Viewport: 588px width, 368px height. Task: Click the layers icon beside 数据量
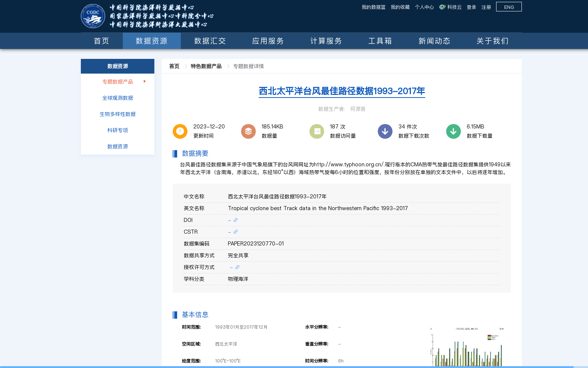(248, 131)
